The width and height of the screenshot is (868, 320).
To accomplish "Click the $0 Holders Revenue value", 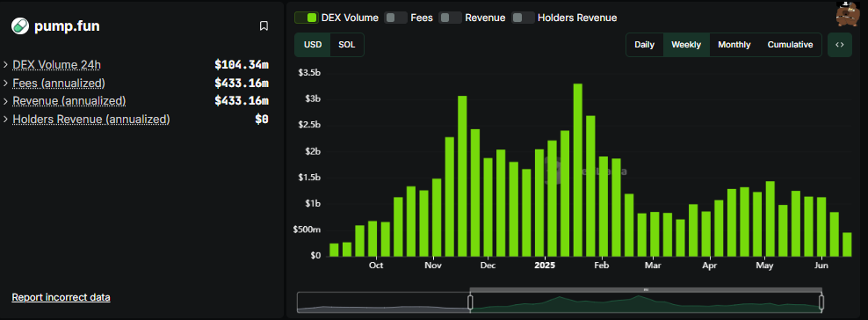I will (x=262, y=119).
